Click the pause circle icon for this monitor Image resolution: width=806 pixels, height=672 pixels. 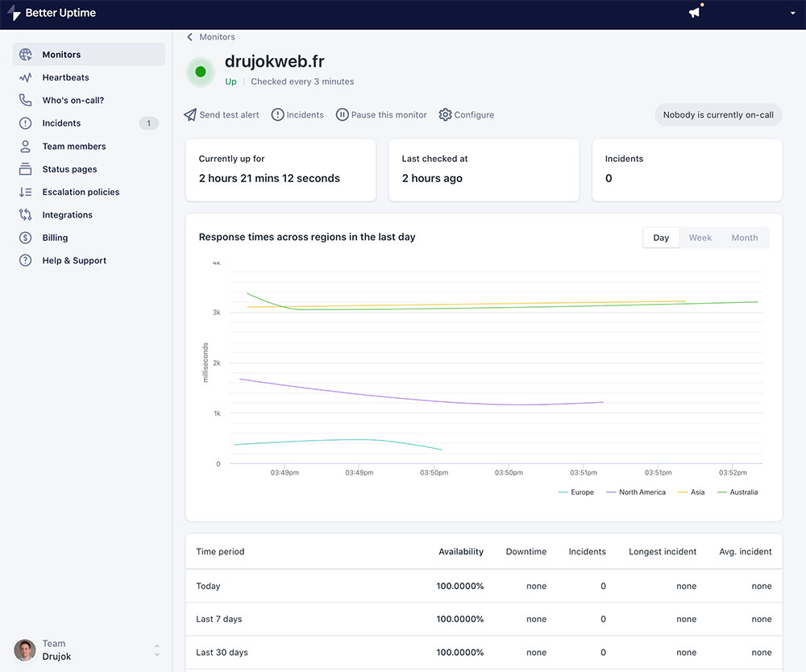click(x=343, y=114)
